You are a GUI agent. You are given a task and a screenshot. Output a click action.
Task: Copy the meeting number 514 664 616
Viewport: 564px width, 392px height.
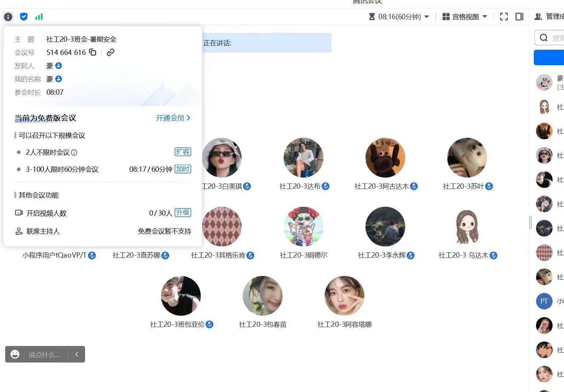point(93,52)
